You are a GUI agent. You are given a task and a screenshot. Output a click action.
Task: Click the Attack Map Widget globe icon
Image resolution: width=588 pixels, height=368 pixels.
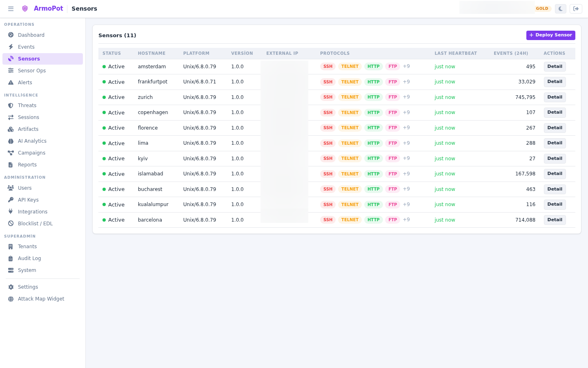point(11,299)
